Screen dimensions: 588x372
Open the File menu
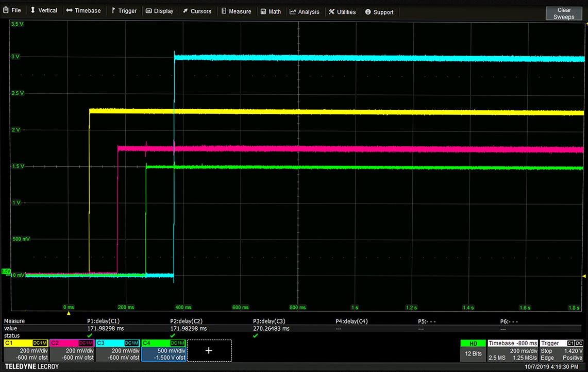tap(12, 10)
